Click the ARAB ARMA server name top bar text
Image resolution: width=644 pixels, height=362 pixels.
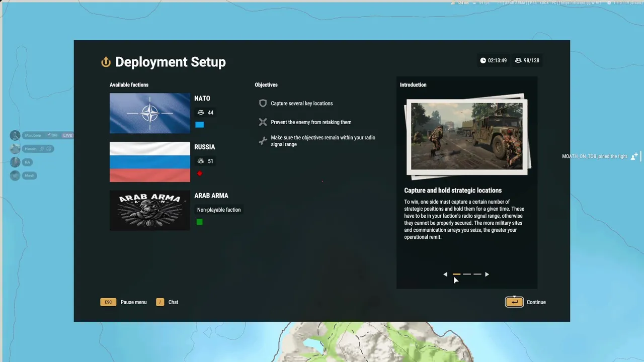551,3
